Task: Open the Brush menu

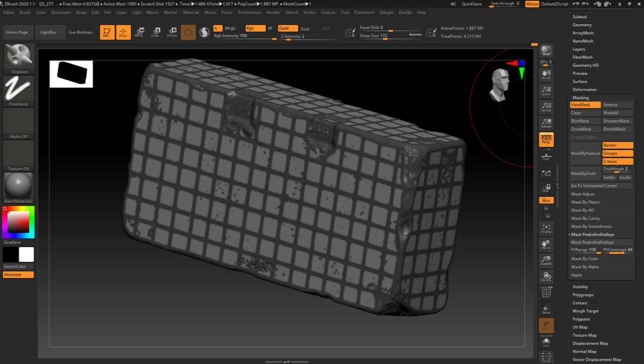Action: click(25, 12)
